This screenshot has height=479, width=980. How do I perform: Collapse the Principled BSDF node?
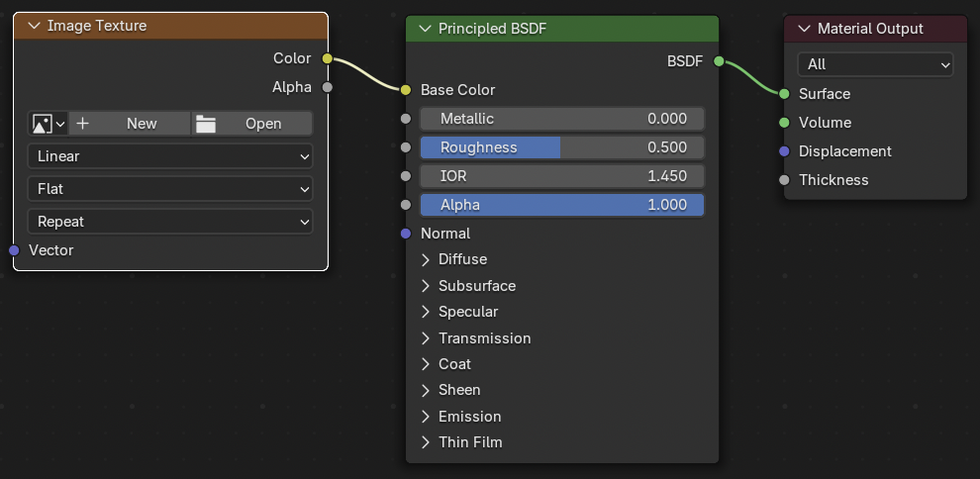click(427, 29)
